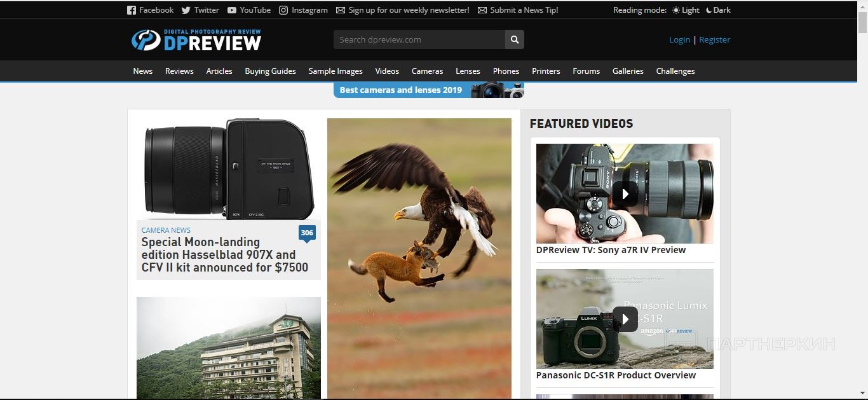Click the Register link

[x=715, y=39]
